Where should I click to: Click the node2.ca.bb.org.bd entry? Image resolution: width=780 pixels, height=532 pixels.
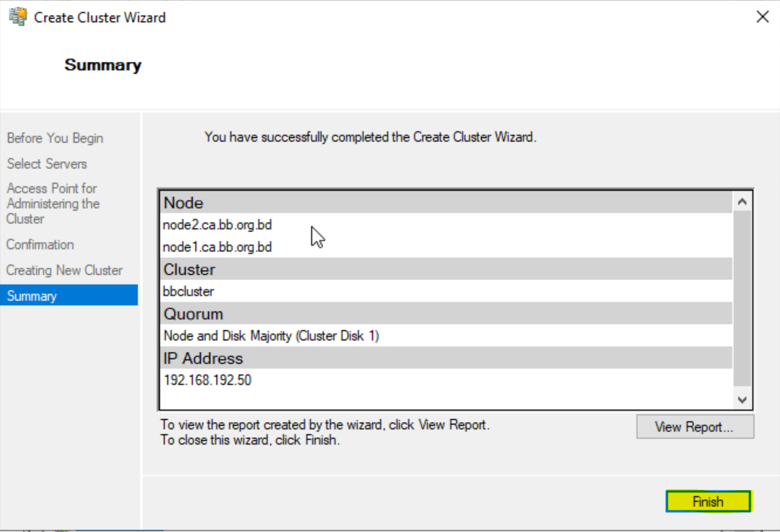click(217, 225)
